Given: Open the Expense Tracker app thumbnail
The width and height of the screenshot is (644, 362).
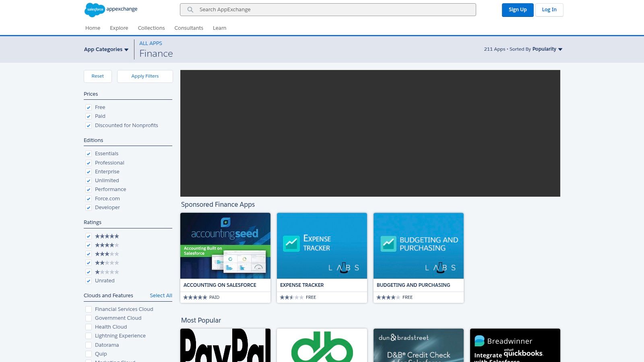Looking at the screenshot, I should [x=322, y=246].
